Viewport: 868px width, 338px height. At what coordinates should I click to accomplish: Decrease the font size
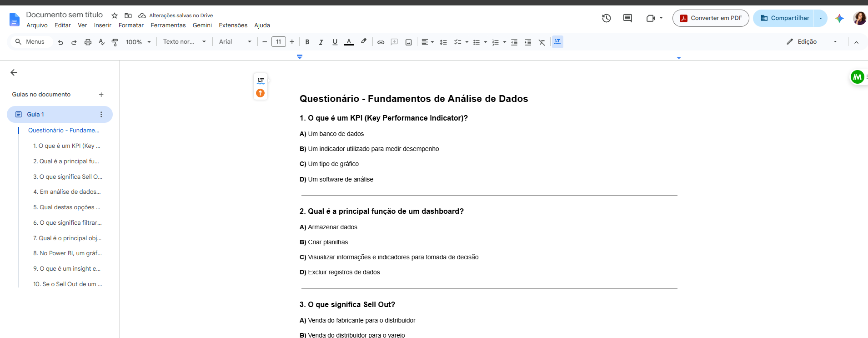265,42
